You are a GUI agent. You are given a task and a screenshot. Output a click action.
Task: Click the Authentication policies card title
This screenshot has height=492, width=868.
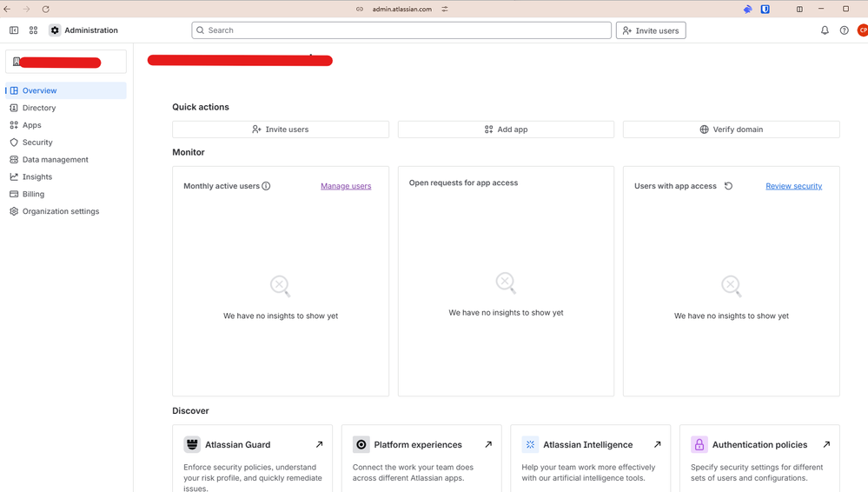tap(759, 444)
